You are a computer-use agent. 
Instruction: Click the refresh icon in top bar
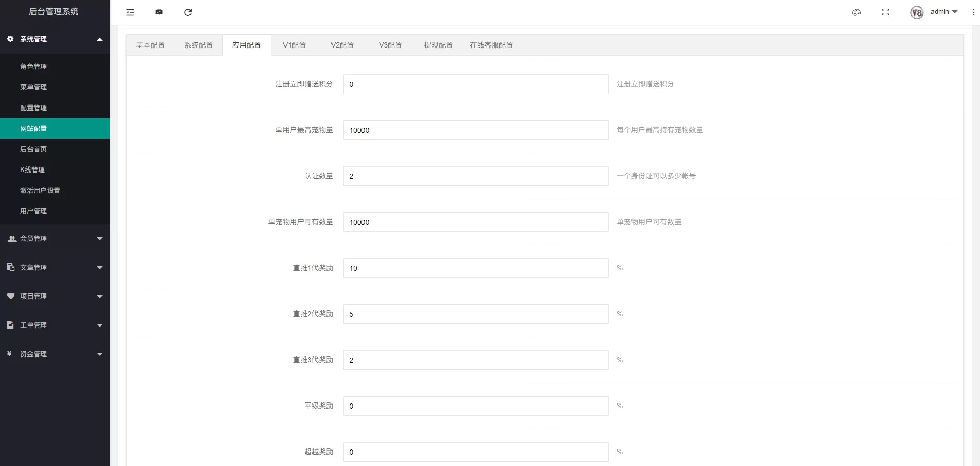click(188, 12)
